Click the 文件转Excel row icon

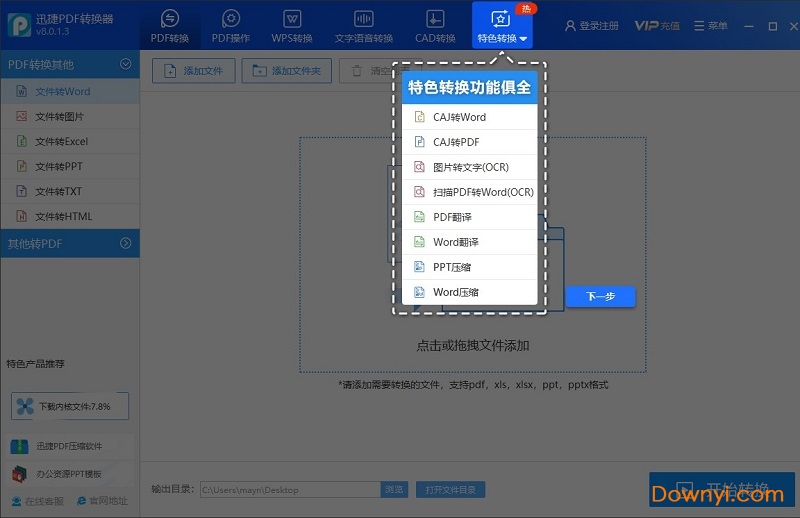point(21,141)
